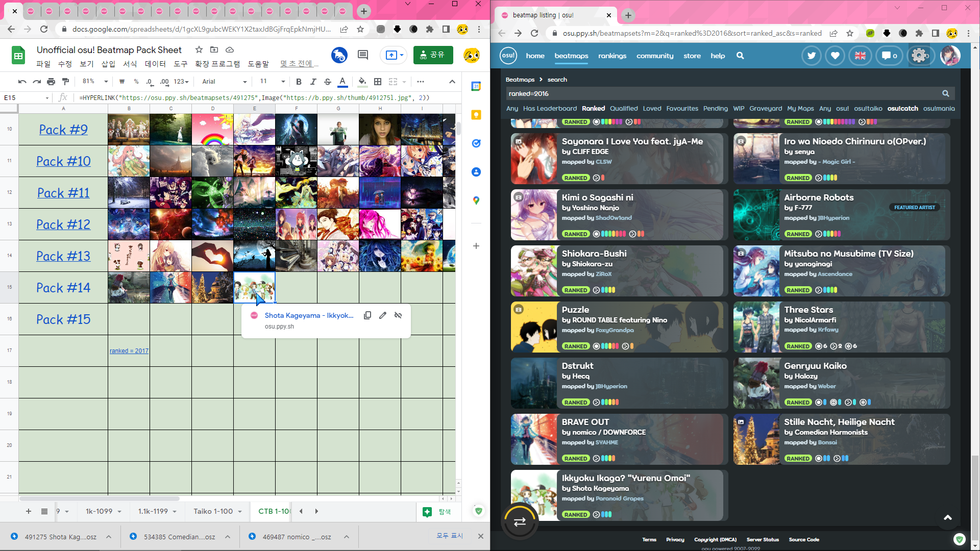Toggle italic formatting in Sheets
The width and height of the screenshot is (980, 551).
(x=313, y=82)
